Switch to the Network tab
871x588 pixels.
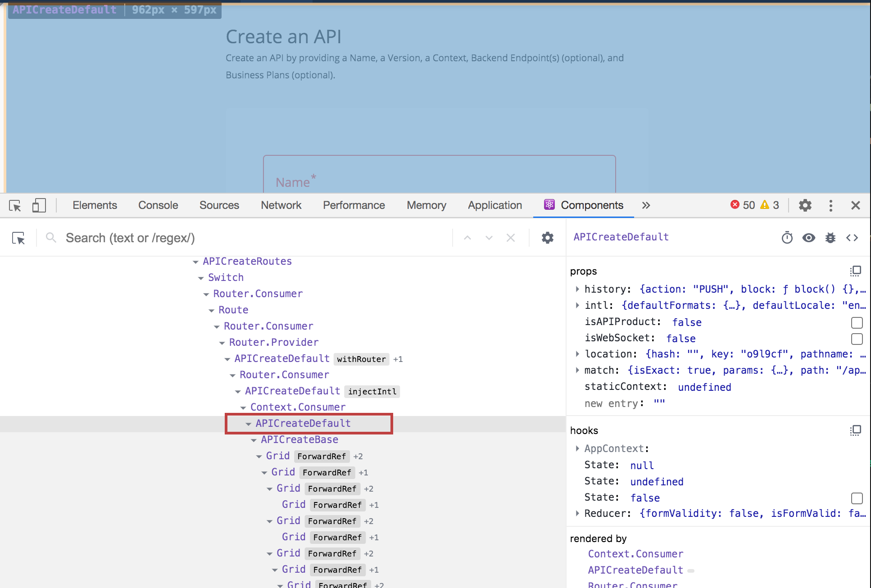[x=281, y=205]
